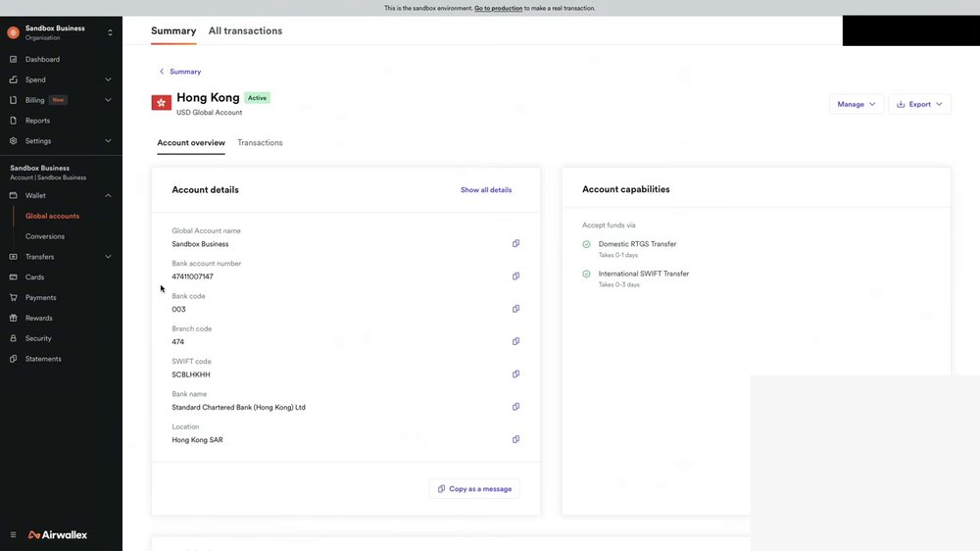Open the Dashboard page label
This screenshot has width=980, height=551.
(42, 60)
